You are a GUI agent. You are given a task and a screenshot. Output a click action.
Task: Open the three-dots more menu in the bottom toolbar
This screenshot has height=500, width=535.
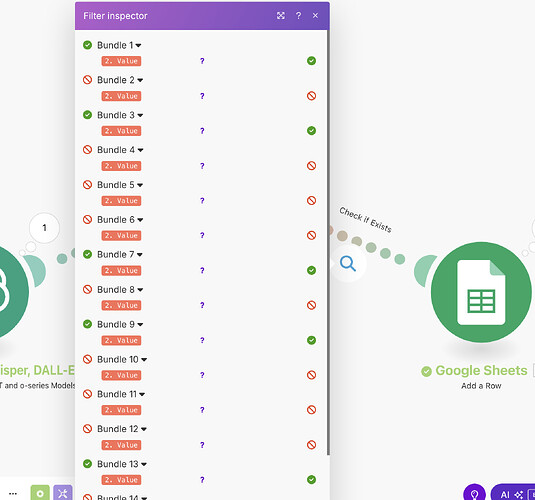pyautogui.click(x=13, y=494)
